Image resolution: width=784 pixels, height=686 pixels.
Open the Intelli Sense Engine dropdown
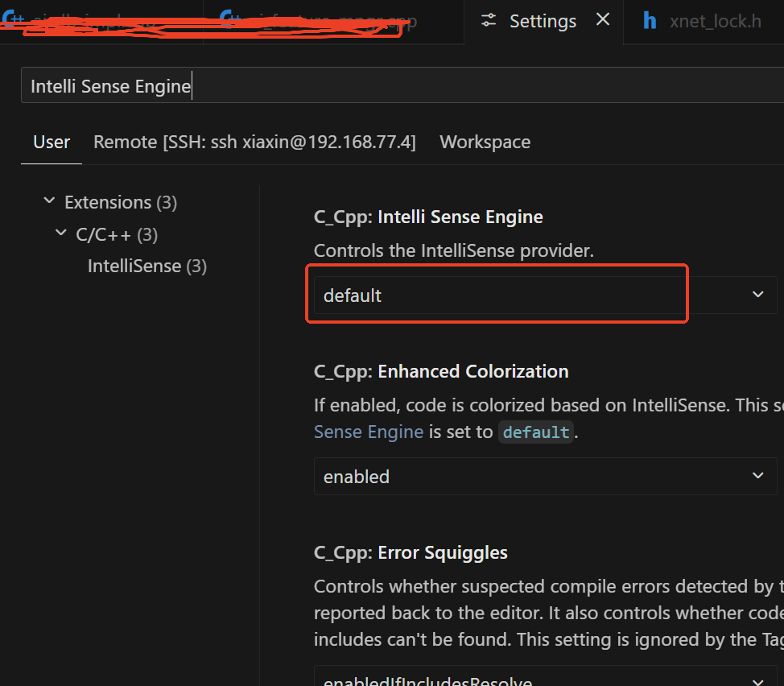tap(545, 295)
